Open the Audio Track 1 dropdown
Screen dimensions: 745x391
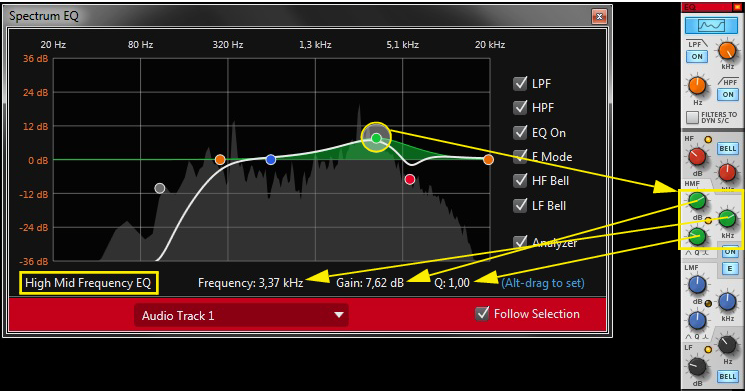pyautogui.click(x=241, y=315)
